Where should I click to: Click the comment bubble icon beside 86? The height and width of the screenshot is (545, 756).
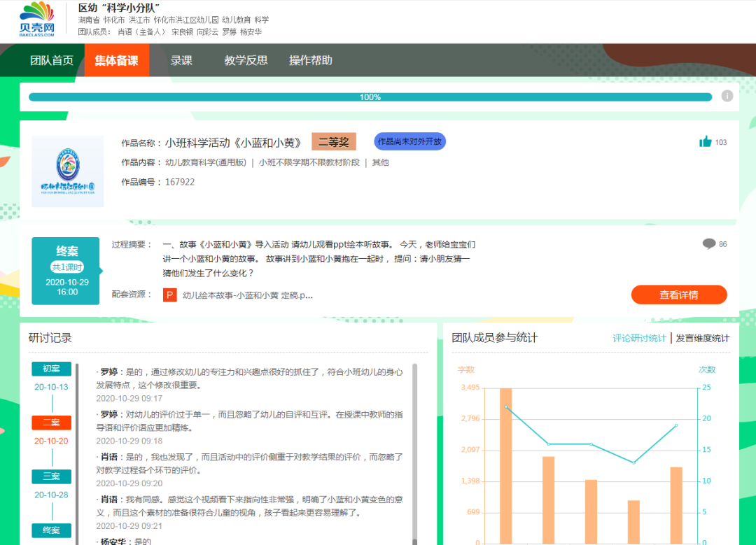(708, 244)
